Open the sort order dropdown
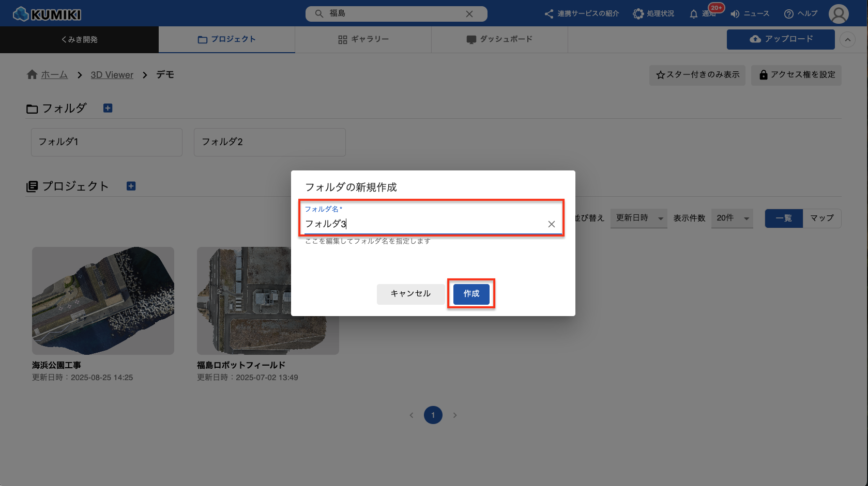The width and height of the screenshot is (868, 486). pyautogui.click(x=638, y=218)
